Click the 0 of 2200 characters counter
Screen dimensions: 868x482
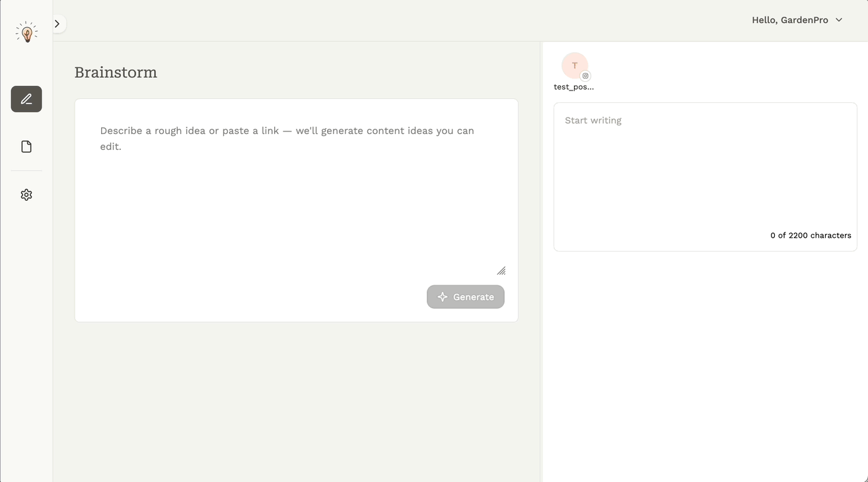click(811, 235)
